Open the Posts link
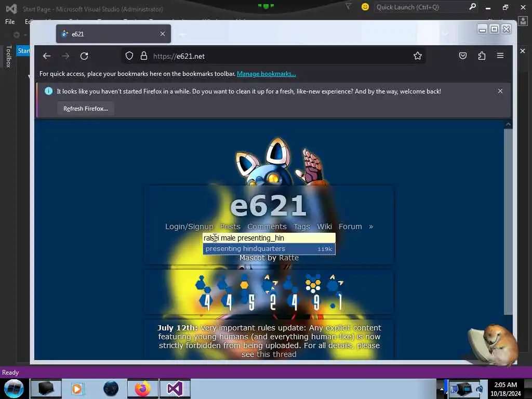532x399 pixels. point(230,227)
